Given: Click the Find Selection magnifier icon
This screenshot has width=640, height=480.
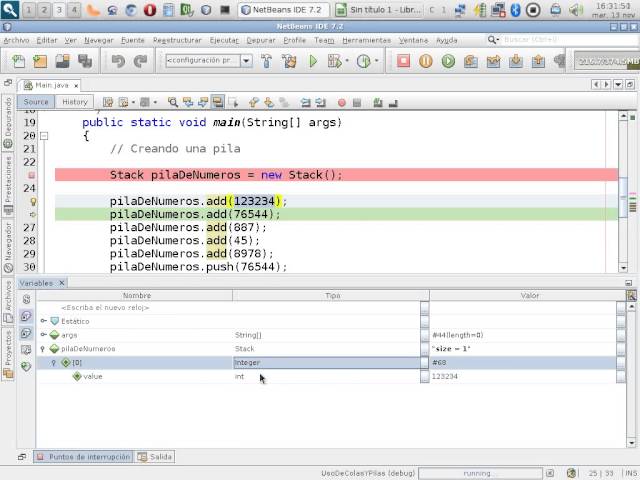Looking at the screenshot, I should click(x=173, y=102).
